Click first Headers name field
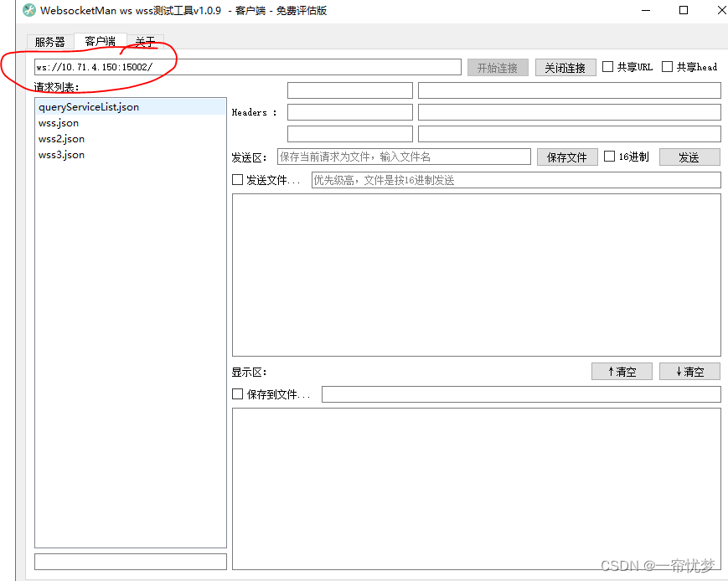Image resolution: width=728 pixels, height=581 pixels. (350, 90)
